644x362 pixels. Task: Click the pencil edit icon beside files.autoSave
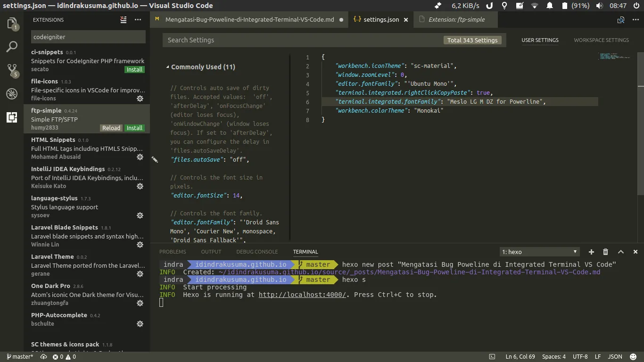point(155,160)
